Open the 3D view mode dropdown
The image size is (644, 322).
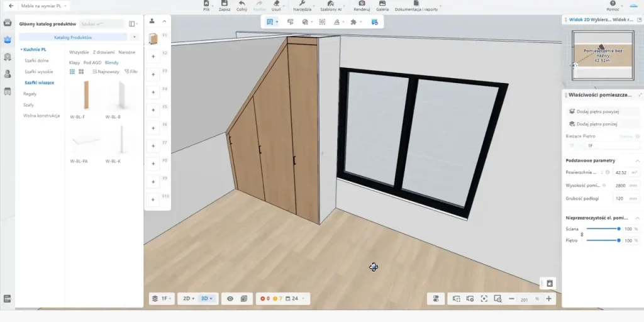(x=206, y=299)
